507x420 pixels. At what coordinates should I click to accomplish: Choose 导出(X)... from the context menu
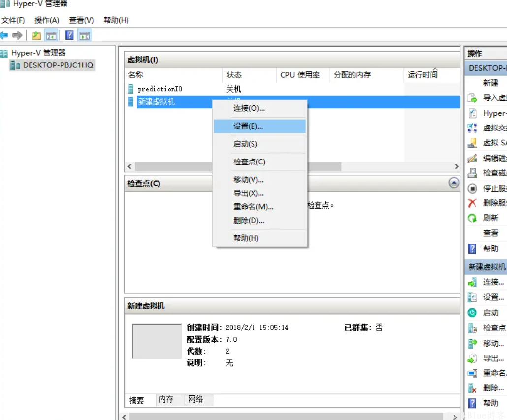point(259,194)
